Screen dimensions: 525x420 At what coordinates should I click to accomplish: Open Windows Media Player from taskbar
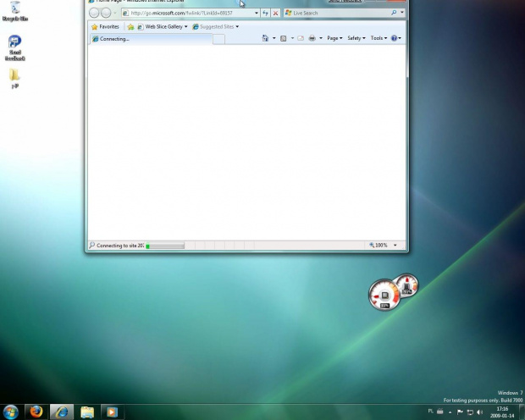click(x=112, y=412)
